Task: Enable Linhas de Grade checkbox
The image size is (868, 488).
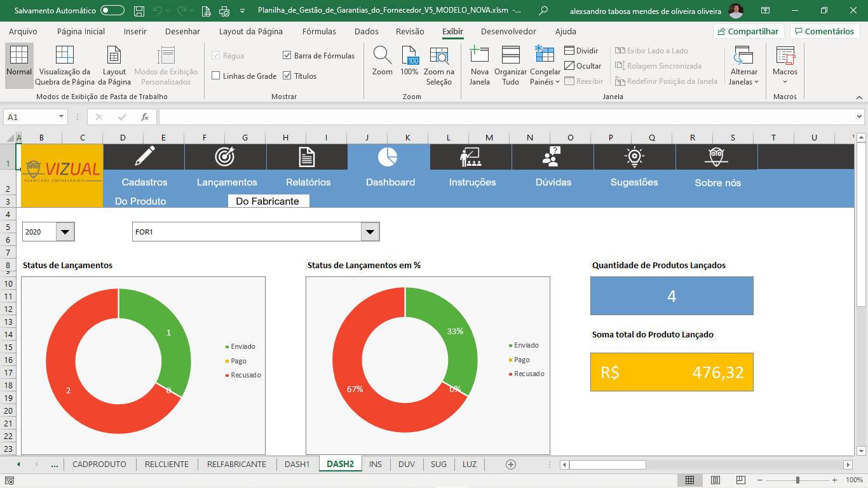Action: tap(216, 76)
